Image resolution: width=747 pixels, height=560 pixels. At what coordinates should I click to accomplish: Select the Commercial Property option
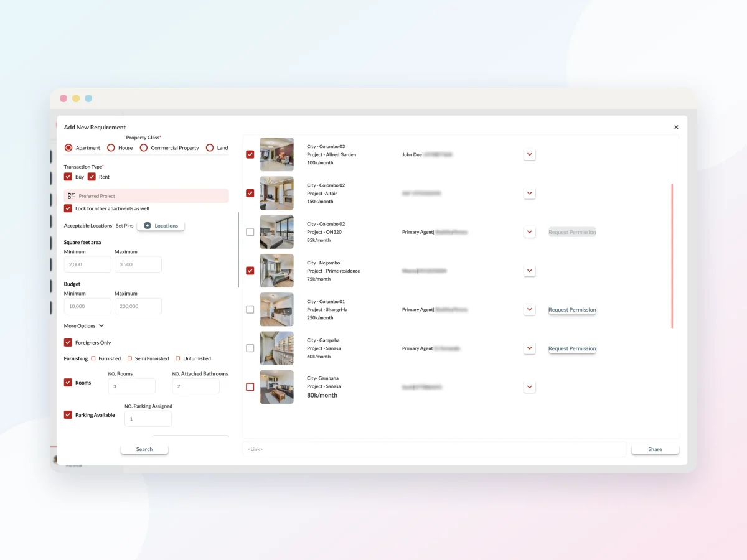tap(144, 148)
